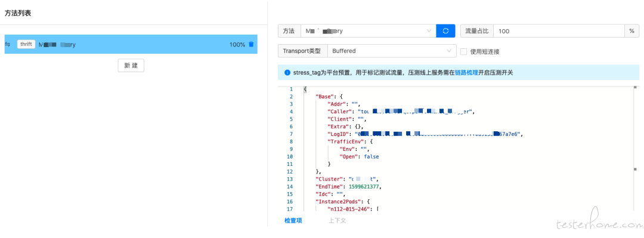Open the 方法 dropdown
The height and width of the screenshot is (238, 644).
(368, 31)
